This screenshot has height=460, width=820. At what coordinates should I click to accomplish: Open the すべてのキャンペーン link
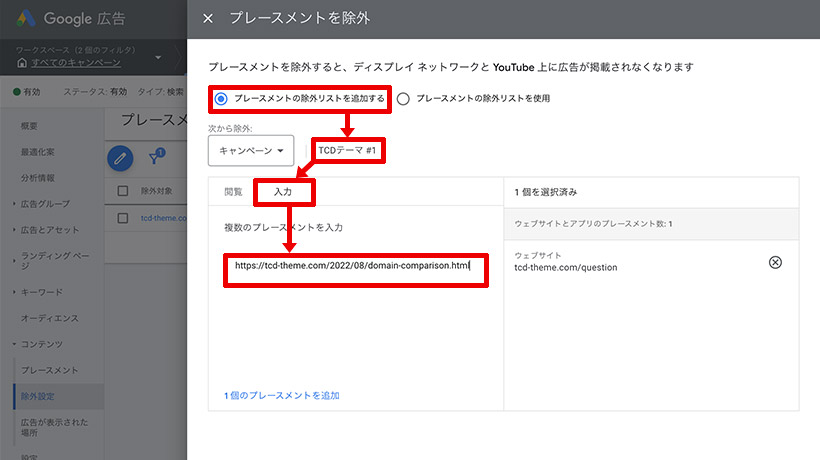coord(76,63)
